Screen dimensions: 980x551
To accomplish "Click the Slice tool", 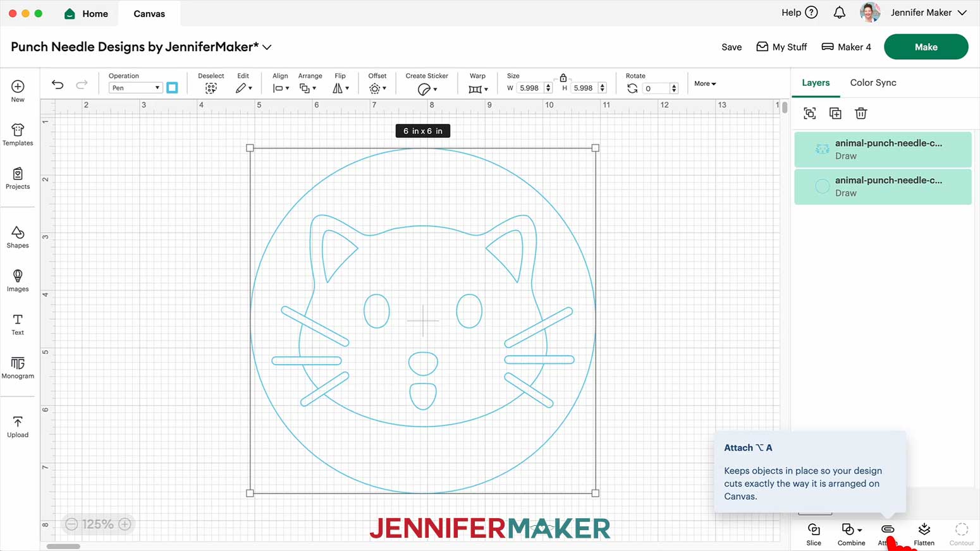I will click(814, 534).
